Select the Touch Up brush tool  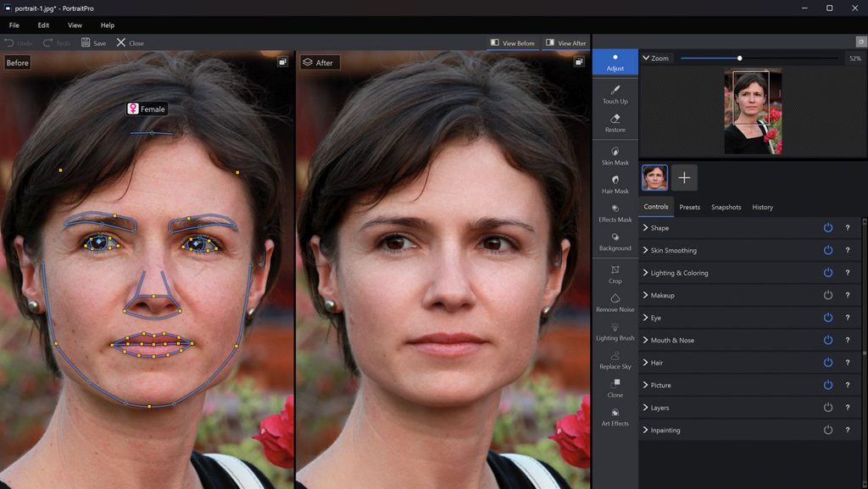pyautogui.click(x=615, y=95)
